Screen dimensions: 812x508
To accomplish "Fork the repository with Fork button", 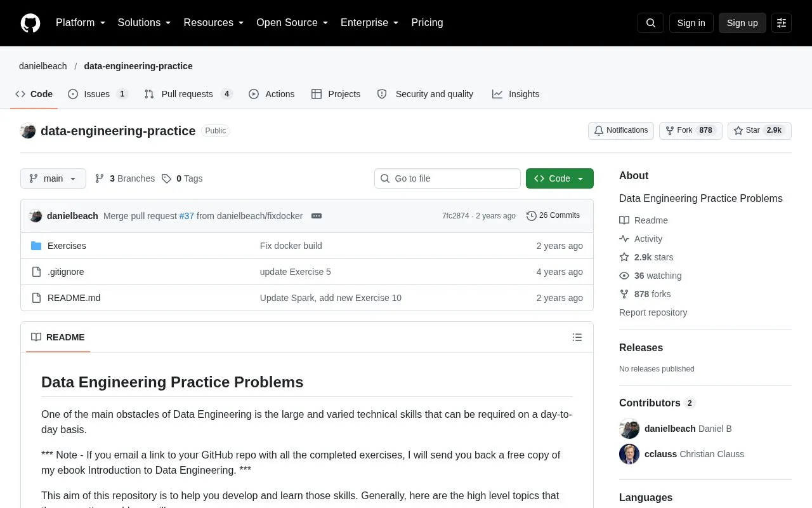I will click(x=691, y=131).
